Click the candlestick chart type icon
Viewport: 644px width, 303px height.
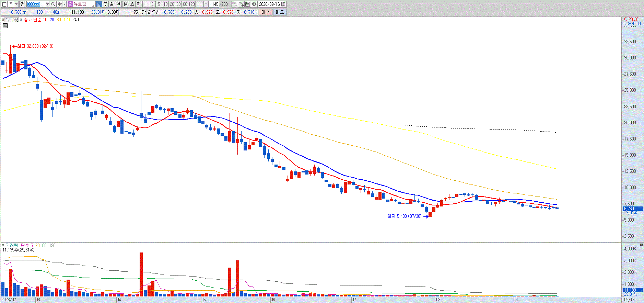point(234,4)
